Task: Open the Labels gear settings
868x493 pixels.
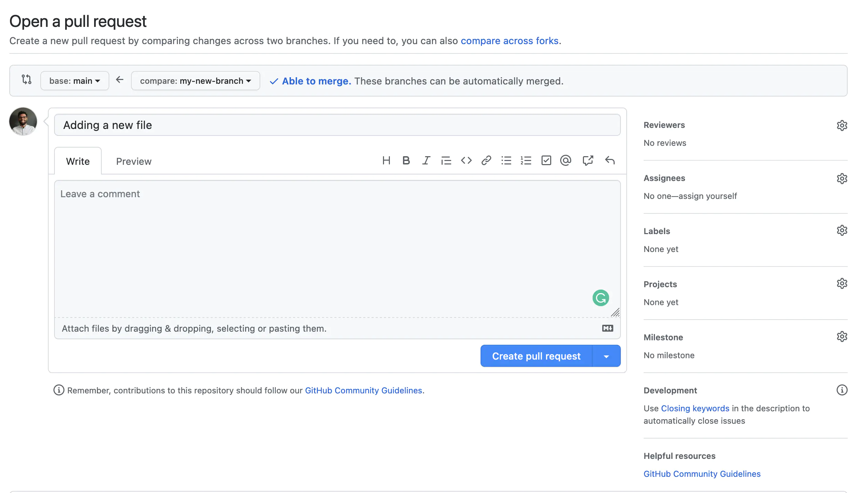Action: point(842,230)
